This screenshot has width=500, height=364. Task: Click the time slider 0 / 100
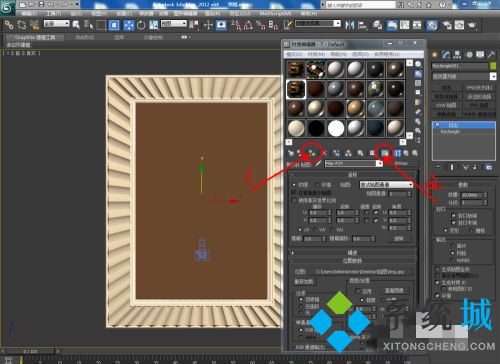[30, 351]
